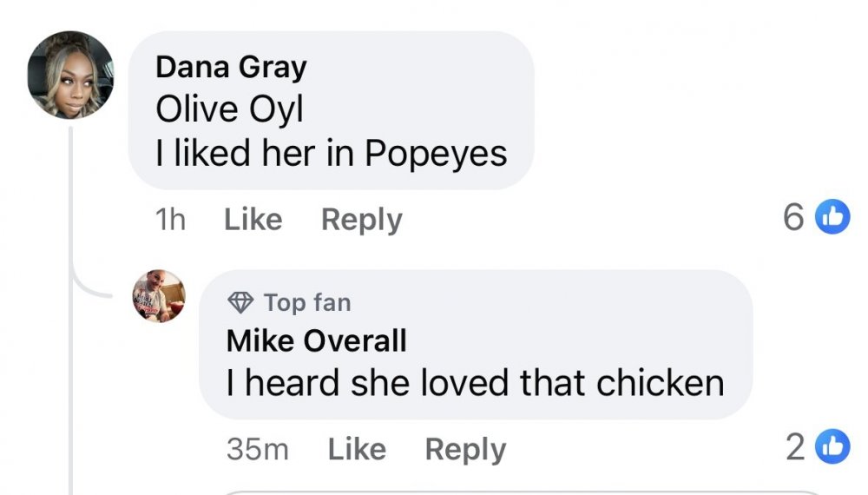The image size is (868, 495).
Task: Like Dana Gray's comment
Action: click(x=253, y=220)
